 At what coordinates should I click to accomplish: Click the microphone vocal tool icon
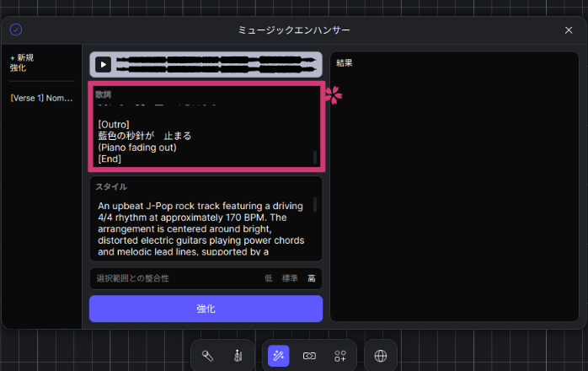[x=207, y=356]
